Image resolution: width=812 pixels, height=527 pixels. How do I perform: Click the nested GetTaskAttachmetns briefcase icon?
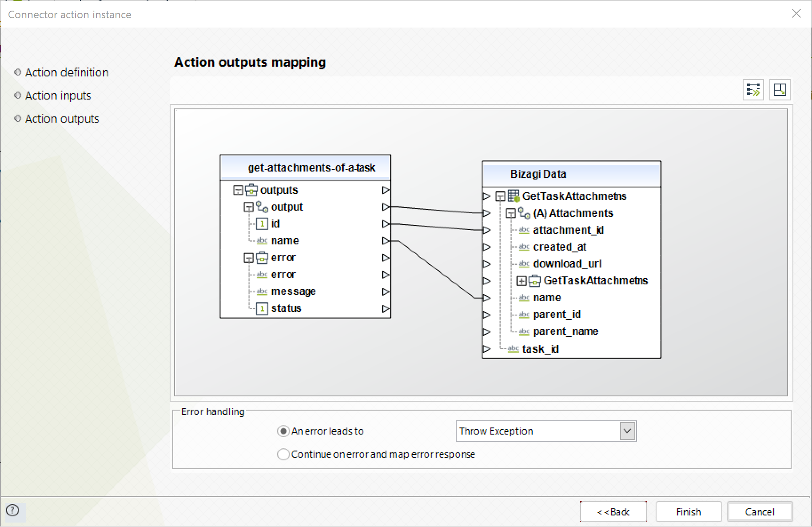(x=535, y=281)
